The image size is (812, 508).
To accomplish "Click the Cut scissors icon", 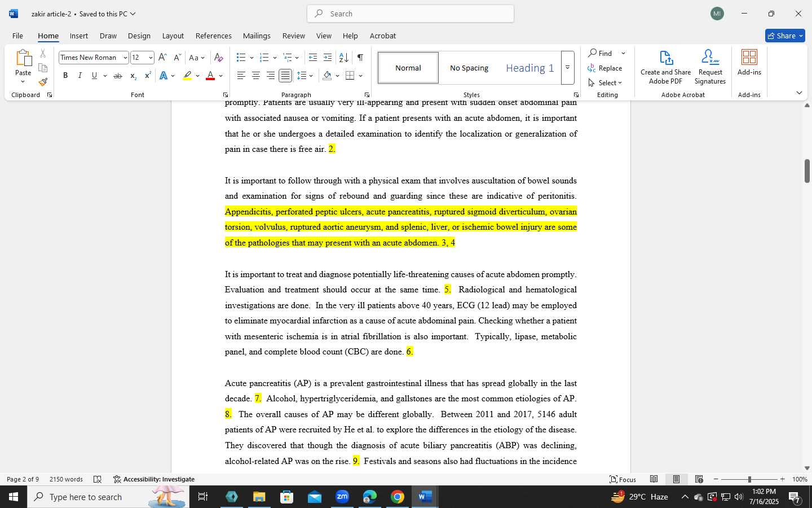I will coord(43,54).
